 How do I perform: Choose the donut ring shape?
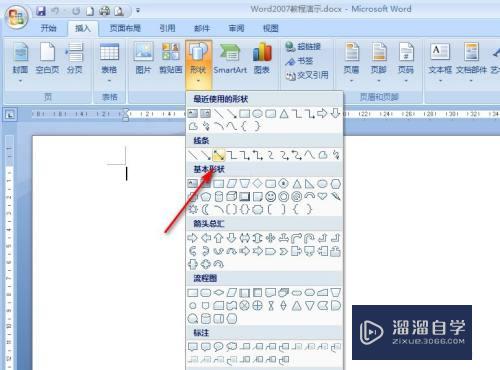pos(283,197)
